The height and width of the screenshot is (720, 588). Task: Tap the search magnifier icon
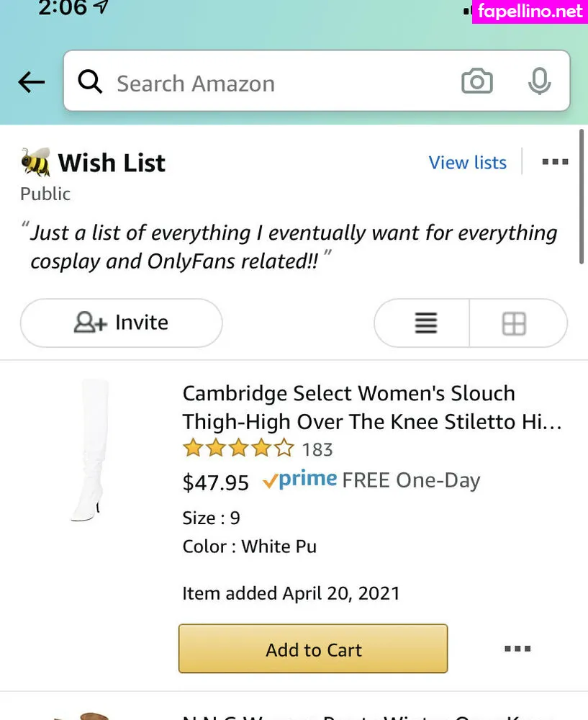click(90, 83)
